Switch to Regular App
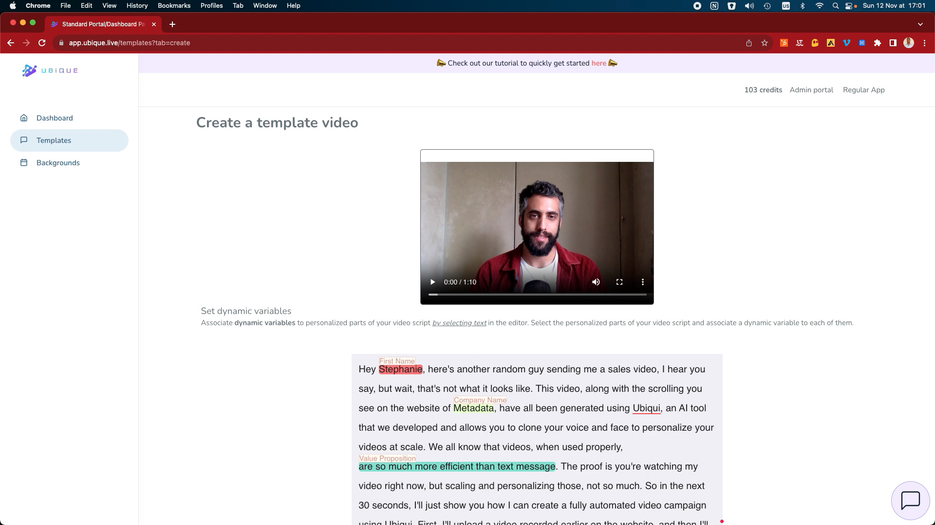935x525 pixels. tap(863, 90)
